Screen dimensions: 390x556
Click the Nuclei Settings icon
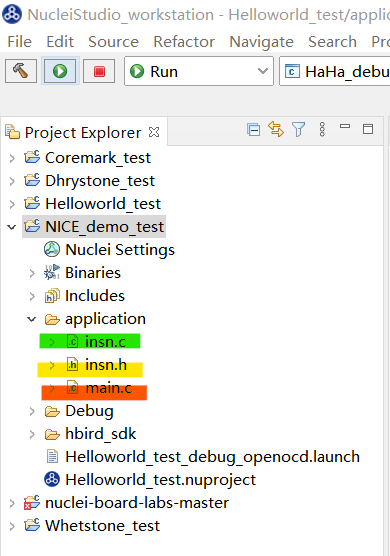[x=52, y=249]
